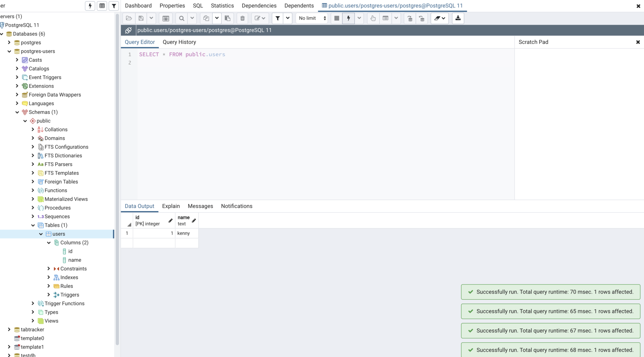Delete rows using the trash icon
Viewport: 644px width, 357px height.
(x=242, y=18)
